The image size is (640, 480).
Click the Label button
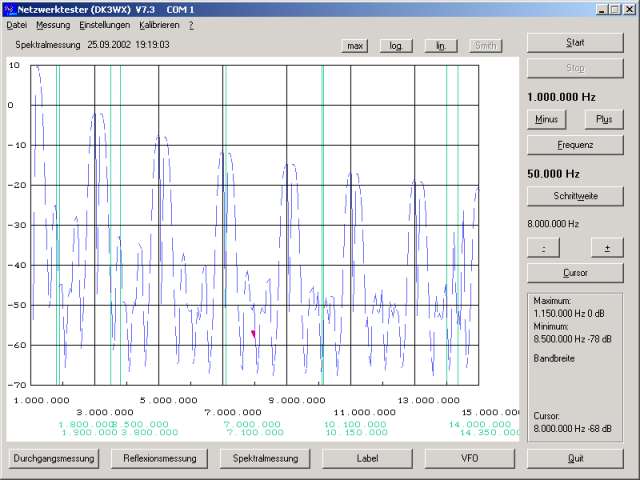point(367,459)
